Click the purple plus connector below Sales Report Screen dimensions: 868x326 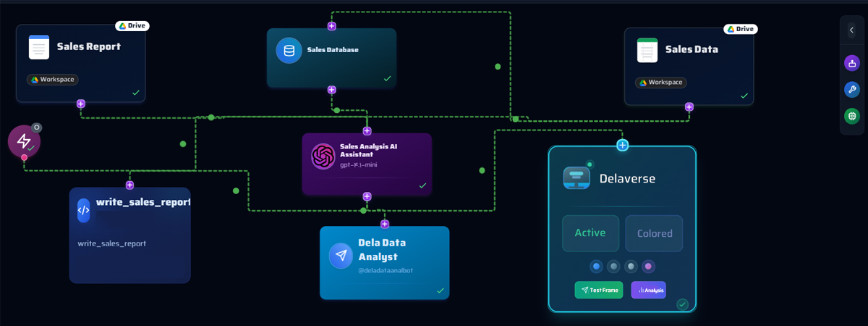81,104
